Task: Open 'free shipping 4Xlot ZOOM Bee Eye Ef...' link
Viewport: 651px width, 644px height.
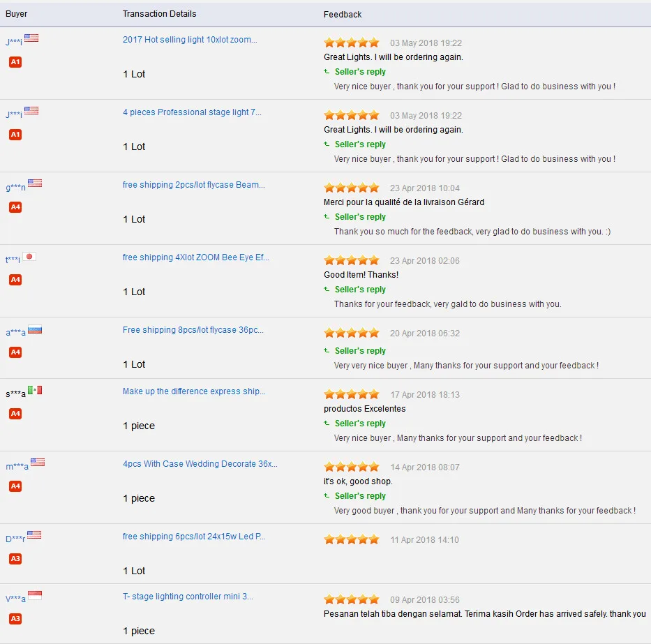Action: coord(195,257)
